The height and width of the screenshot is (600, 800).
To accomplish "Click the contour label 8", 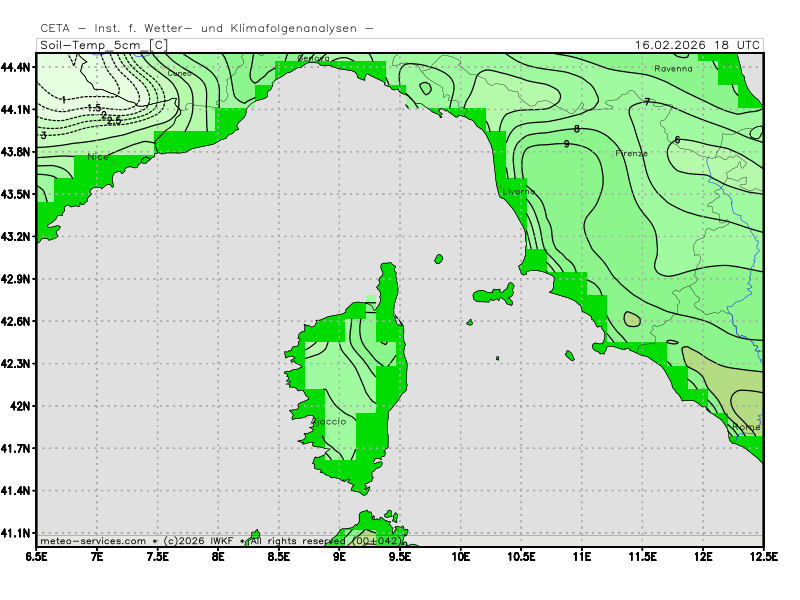I will (576, 129).
